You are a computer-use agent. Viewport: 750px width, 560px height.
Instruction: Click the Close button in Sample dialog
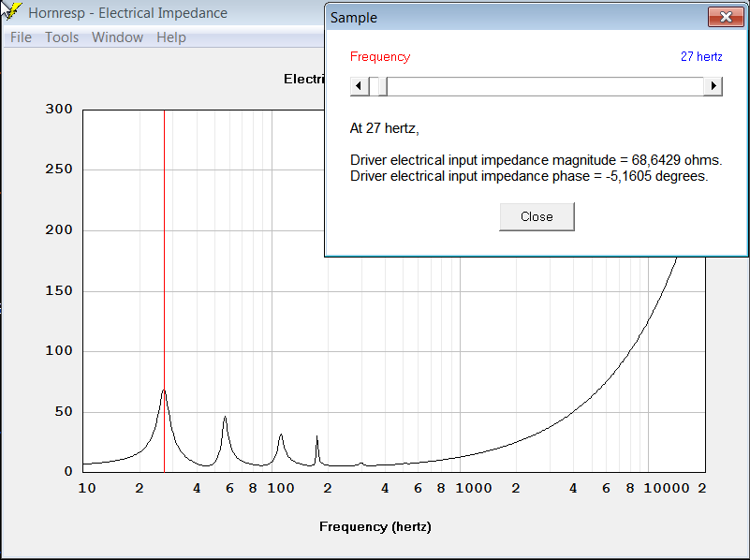[x=537, y=216]
